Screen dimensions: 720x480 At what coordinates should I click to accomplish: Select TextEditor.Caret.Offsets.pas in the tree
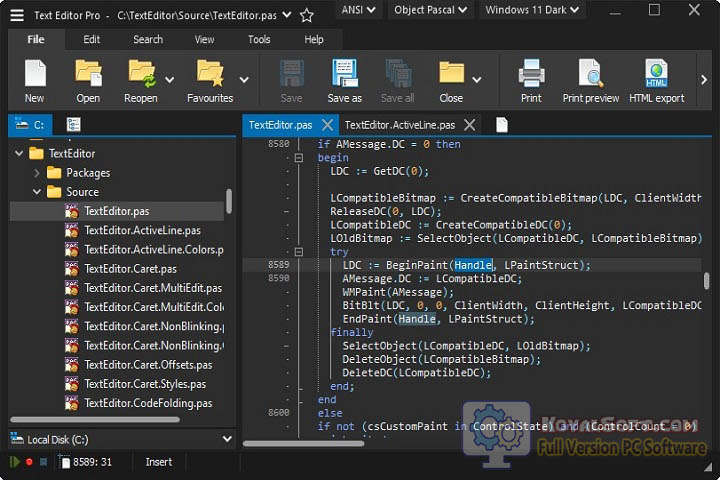coord(148,365)
